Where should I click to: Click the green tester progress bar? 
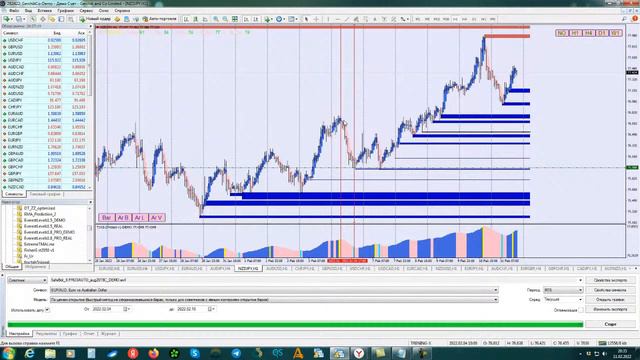295,324
